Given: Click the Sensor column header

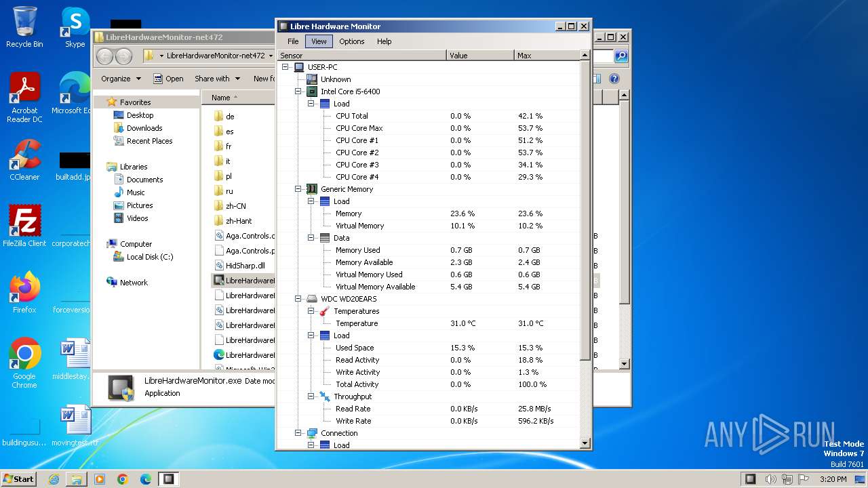Looking at the screenshot, I should click(362, 56).
